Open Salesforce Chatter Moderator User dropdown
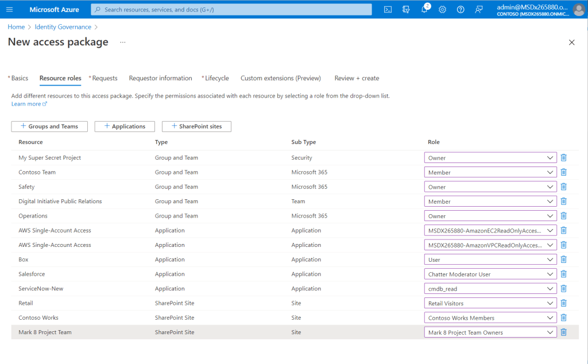588x364 pixels. point(490,274)
